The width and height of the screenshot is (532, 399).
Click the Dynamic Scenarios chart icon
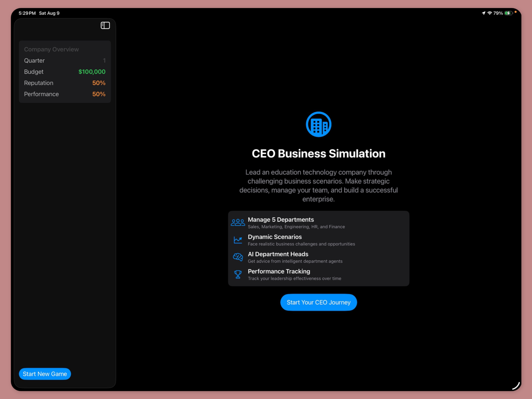(x=238, y=240)
